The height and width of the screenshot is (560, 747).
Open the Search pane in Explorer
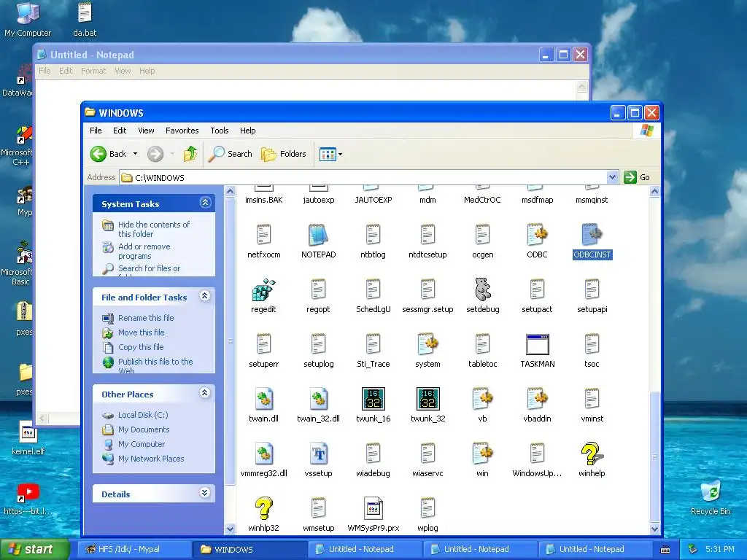pyautogui.click(x=231, y=154)
